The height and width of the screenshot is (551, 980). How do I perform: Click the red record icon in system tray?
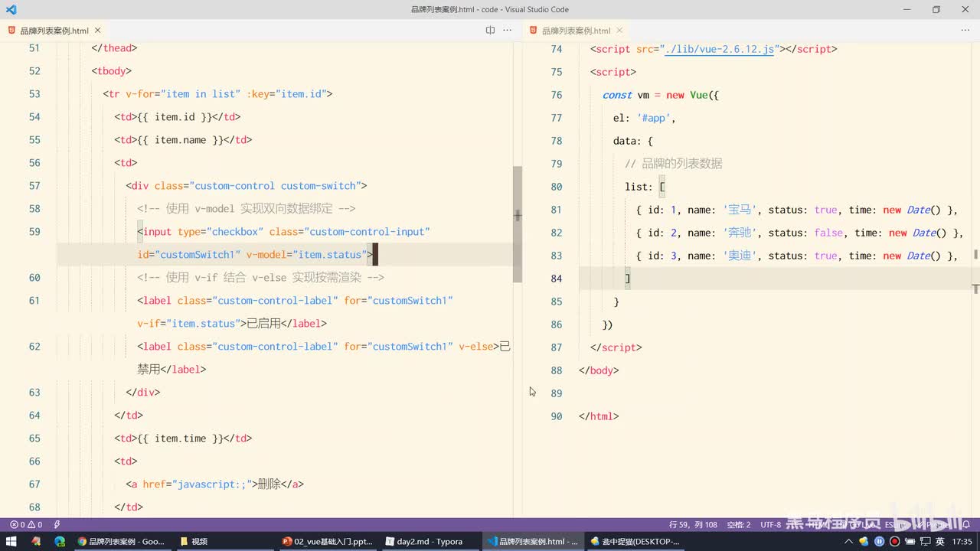(894, 541)
